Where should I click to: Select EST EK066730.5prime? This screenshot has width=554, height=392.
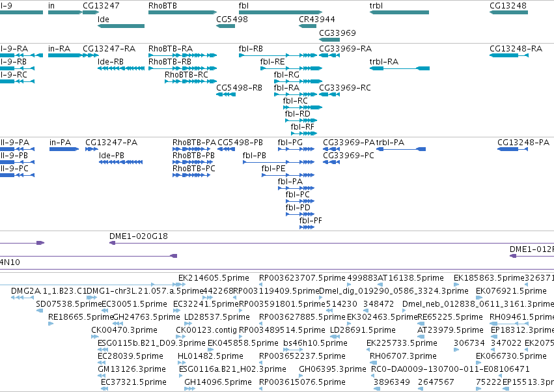tap(479, 363)
